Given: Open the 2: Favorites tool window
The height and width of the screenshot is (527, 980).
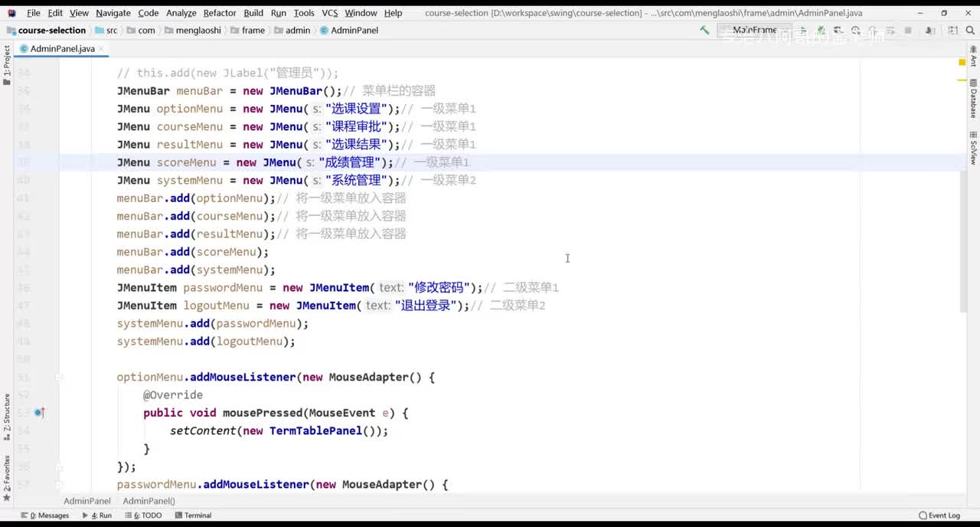Looking at the screenshot, I should tap(7, 479).
